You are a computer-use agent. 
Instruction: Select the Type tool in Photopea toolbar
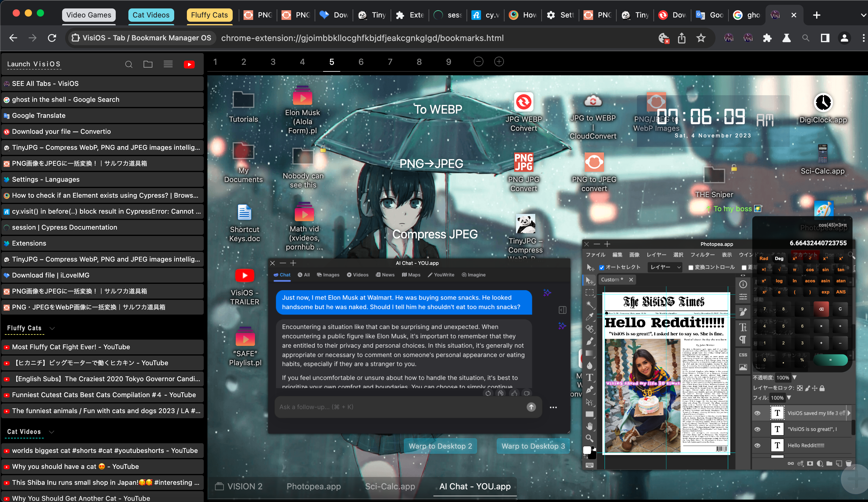tap(590, 377)
